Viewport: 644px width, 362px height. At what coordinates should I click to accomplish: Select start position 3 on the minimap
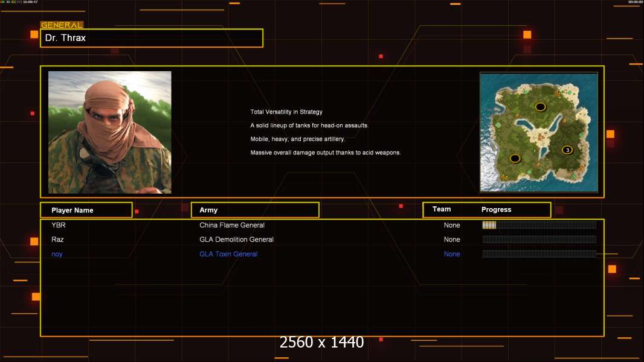[567, 150]
